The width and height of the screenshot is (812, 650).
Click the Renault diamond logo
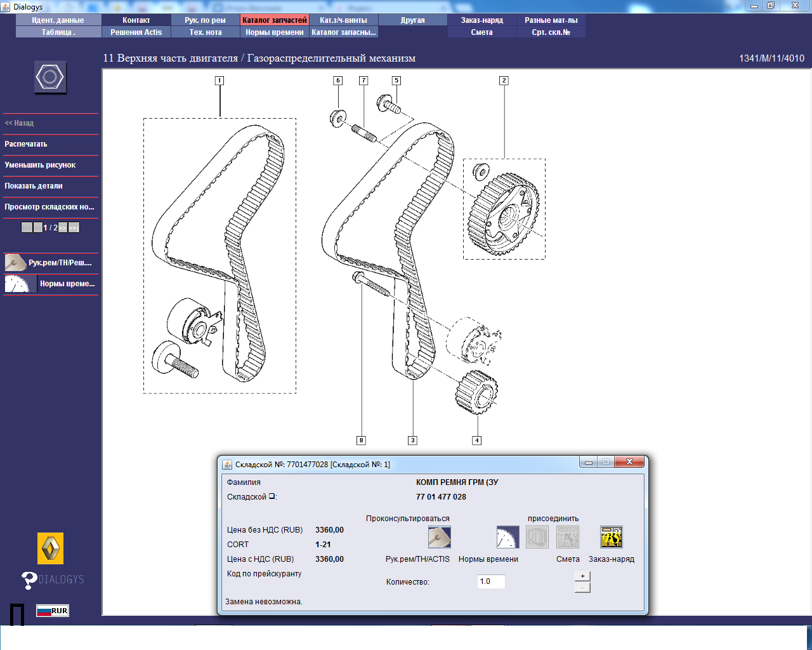(50, 548)
